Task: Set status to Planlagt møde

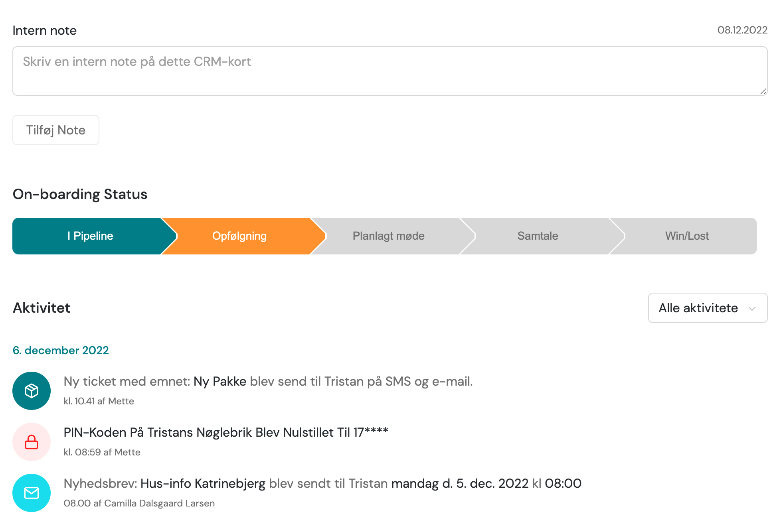Action: [x=388, y=236]
